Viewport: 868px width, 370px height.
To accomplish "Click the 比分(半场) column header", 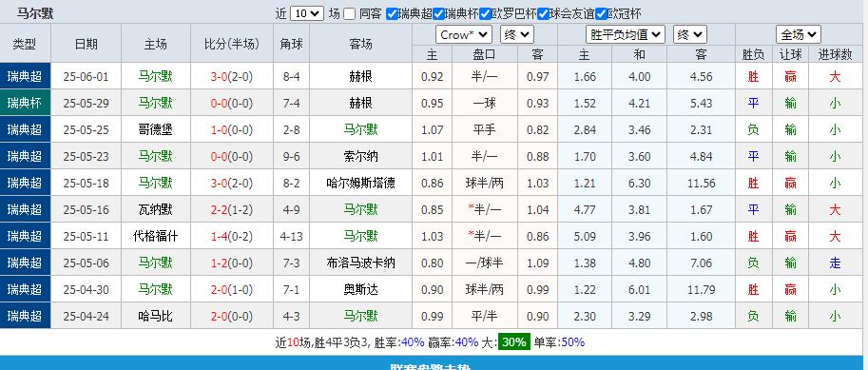I will pos(231,44).
